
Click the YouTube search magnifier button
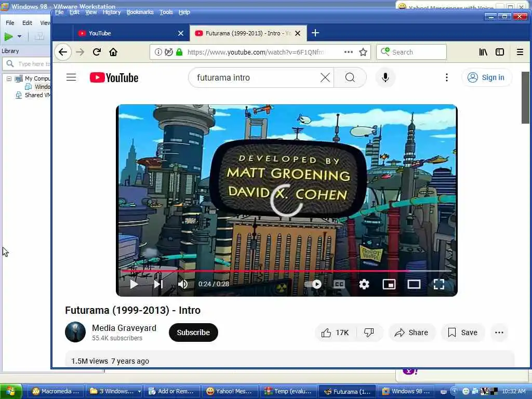(350, 77)
